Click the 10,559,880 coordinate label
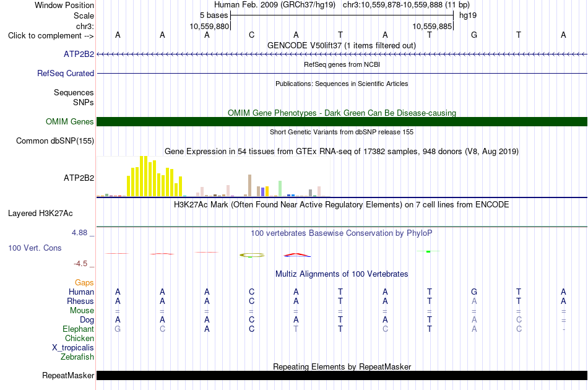588x390 pixels. 209,26
